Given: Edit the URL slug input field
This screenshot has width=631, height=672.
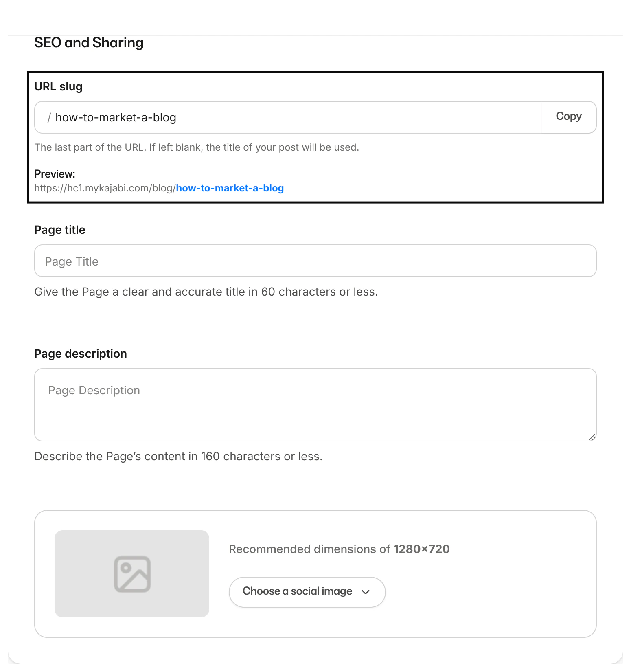Looking at the screenshot, I should point(288,117).
